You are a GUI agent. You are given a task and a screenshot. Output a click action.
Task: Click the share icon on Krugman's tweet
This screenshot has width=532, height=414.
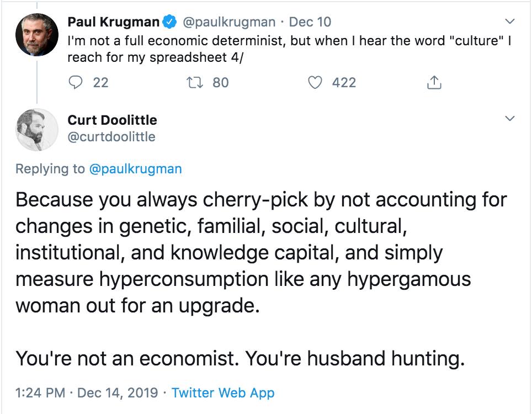tap(434, 83)
